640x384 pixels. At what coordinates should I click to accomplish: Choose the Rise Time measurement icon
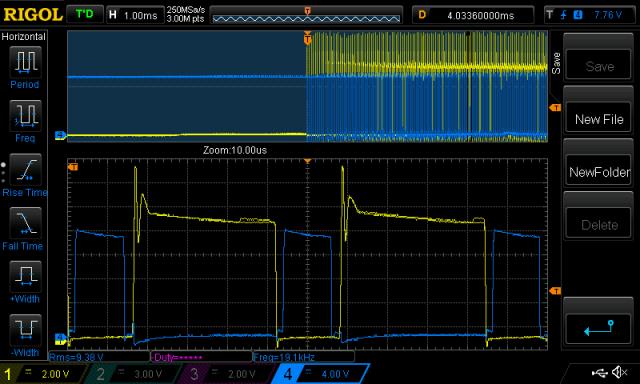25,169
